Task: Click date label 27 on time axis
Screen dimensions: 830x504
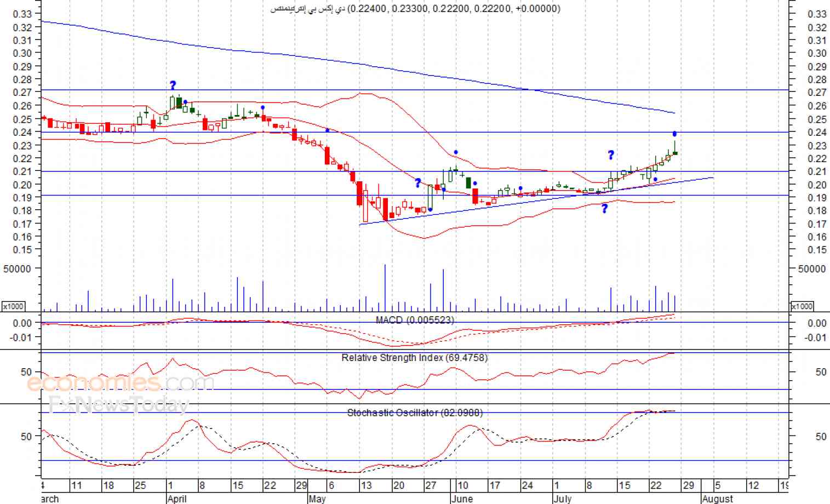Action: [x=431, y=485]
